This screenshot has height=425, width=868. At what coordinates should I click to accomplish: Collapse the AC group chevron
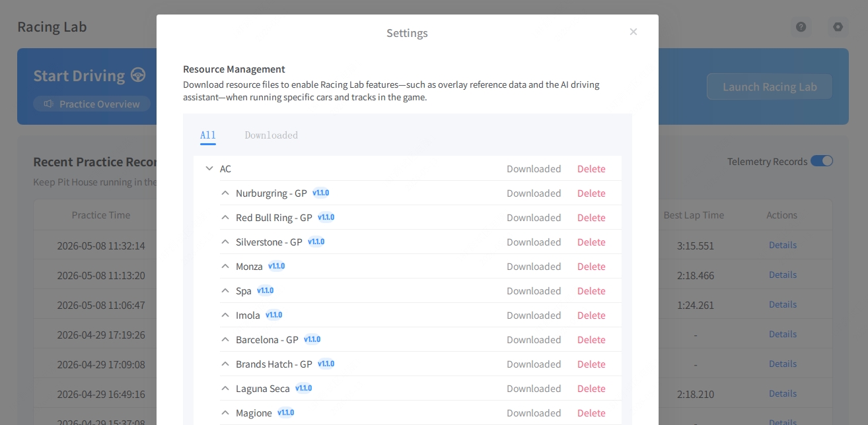(209, 168)
